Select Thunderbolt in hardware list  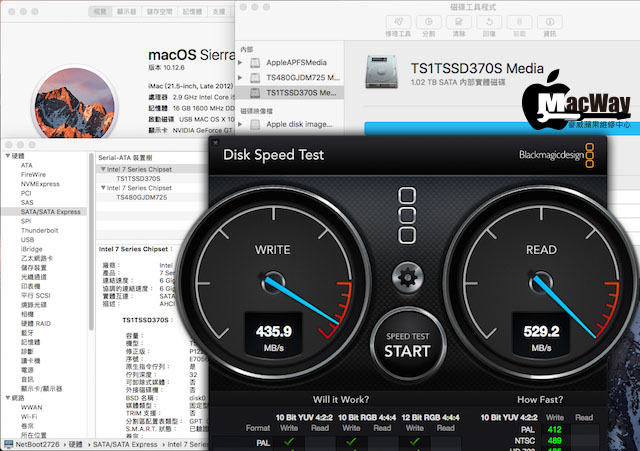pos(40,231)
